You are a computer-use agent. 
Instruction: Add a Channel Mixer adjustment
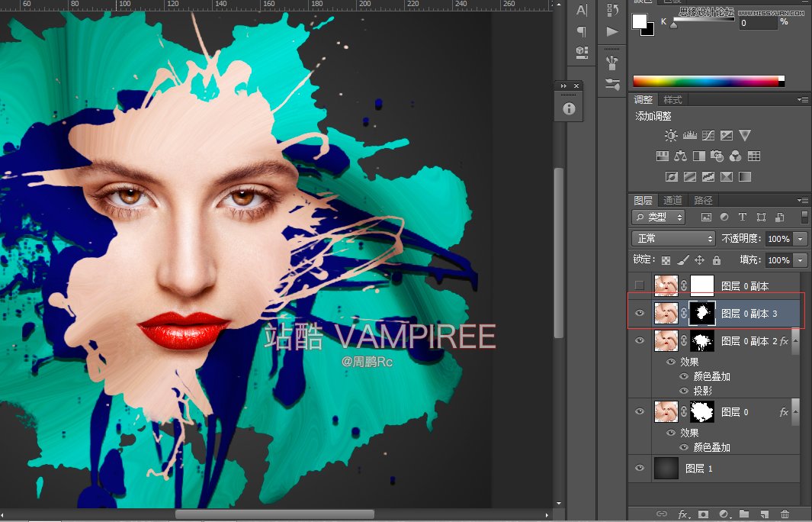tap(735, 156)
